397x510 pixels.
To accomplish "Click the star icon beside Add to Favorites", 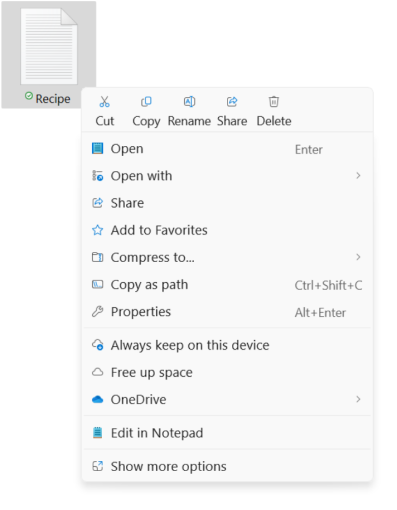I will (x=97, y=230).
